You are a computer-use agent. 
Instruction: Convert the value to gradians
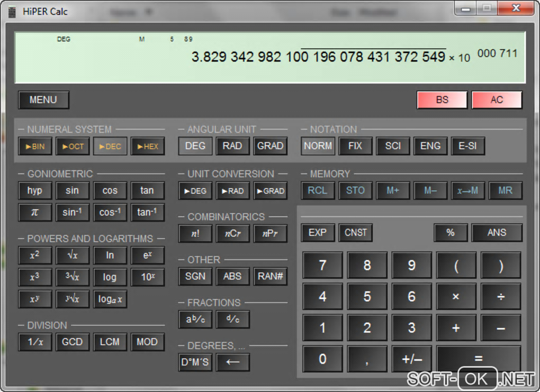click(271, 190)
